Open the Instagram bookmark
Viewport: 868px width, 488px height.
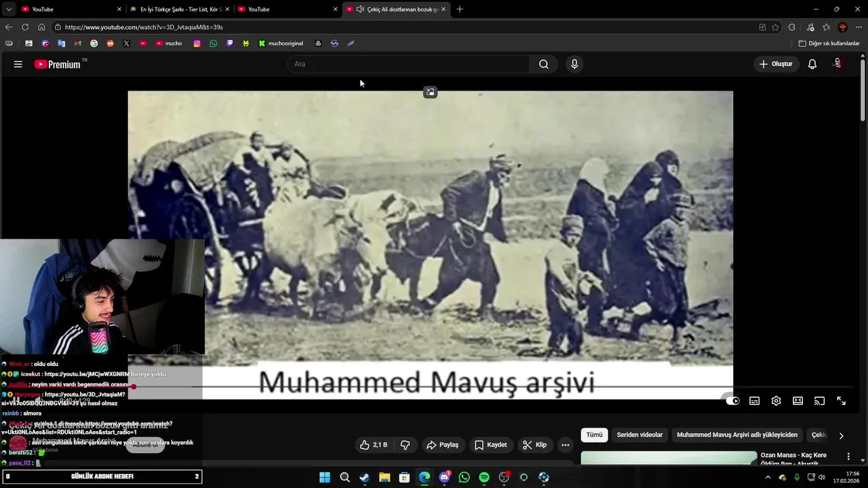197,43
